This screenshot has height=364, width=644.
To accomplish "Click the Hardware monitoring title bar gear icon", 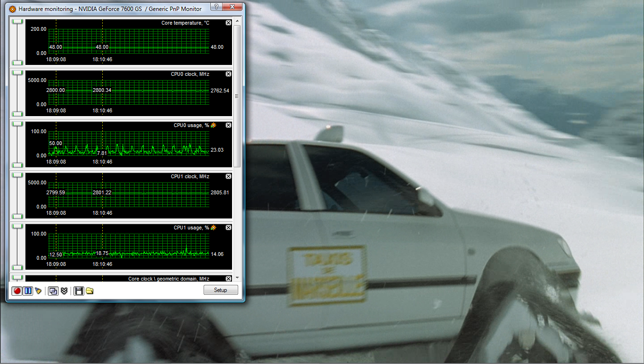I will point(12,9).
